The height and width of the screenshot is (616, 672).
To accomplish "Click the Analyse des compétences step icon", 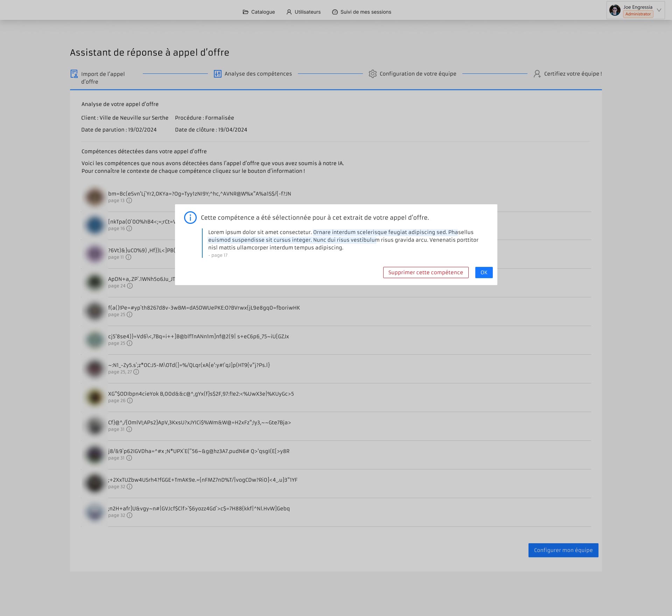I will pos(218,74).
